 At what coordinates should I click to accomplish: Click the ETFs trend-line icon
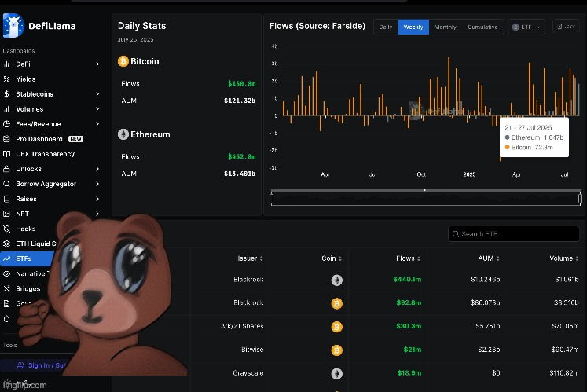tap(6, 258)
